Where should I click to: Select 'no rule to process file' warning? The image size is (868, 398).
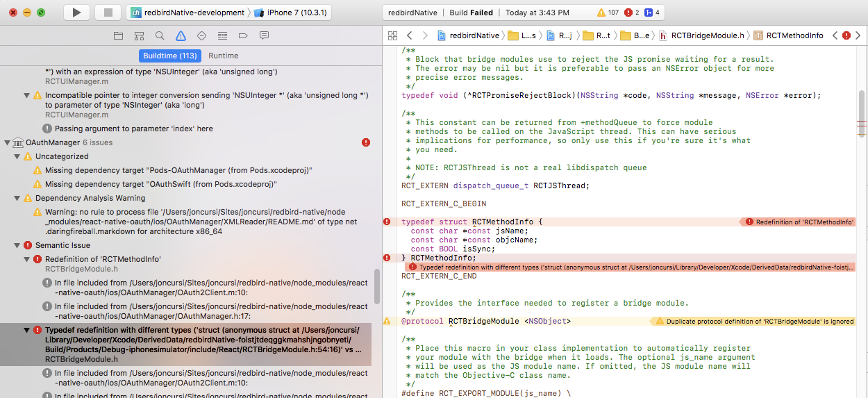coord(201,222)
